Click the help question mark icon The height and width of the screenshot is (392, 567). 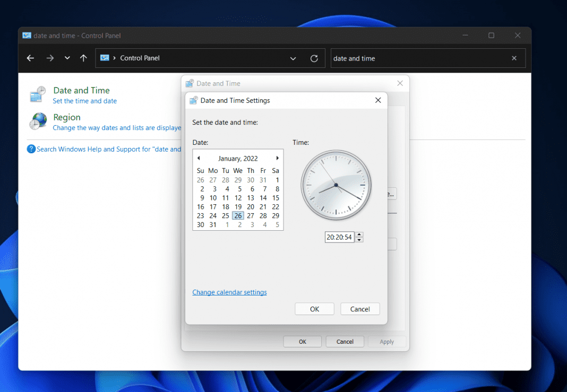point(30,149)
